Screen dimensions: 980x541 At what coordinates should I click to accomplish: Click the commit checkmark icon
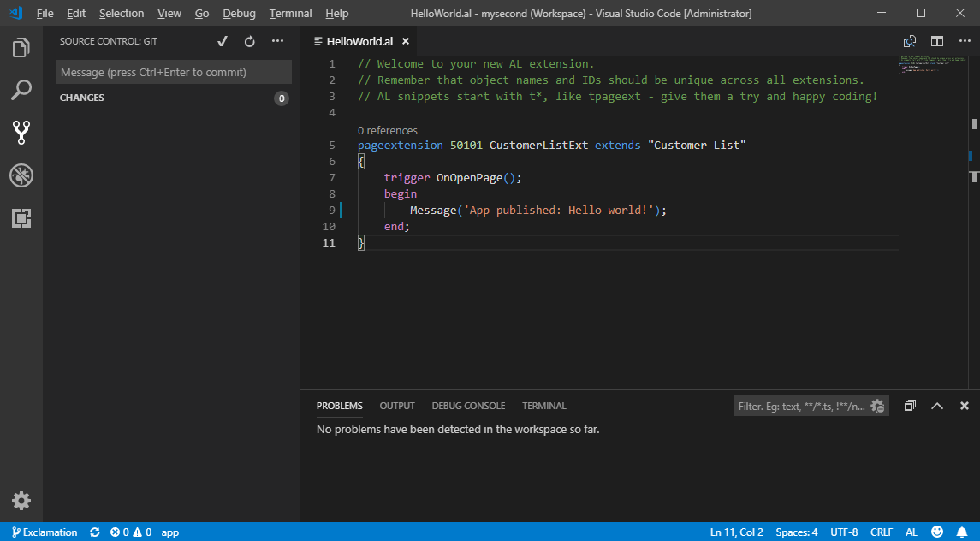coord(223,41)
